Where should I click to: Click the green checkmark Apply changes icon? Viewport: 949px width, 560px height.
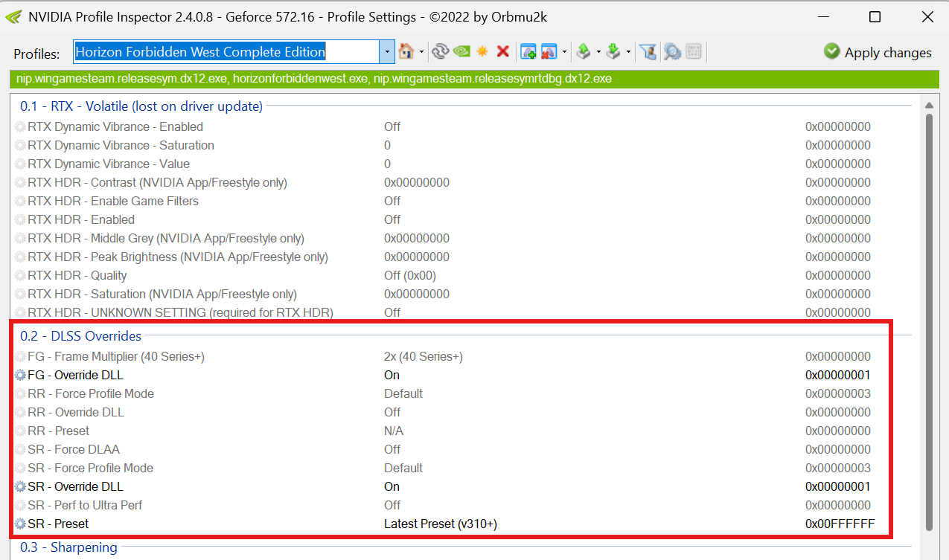point(831,51)
